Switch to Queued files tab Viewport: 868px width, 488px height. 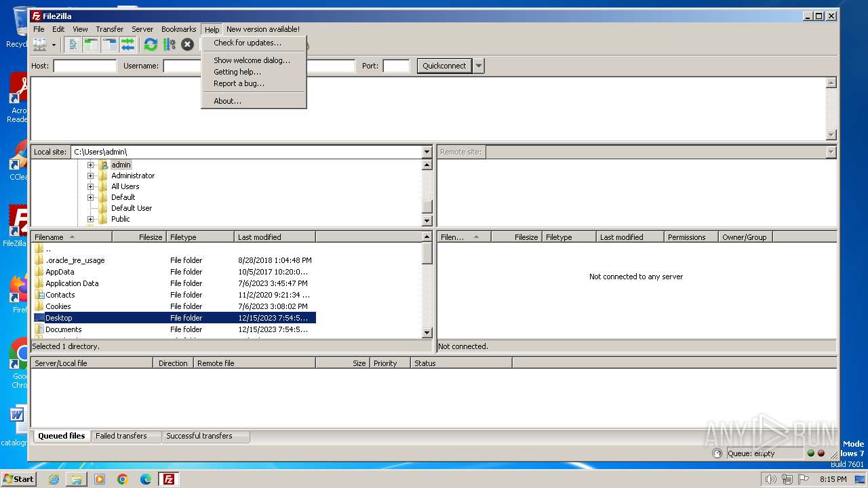(61, 436)
